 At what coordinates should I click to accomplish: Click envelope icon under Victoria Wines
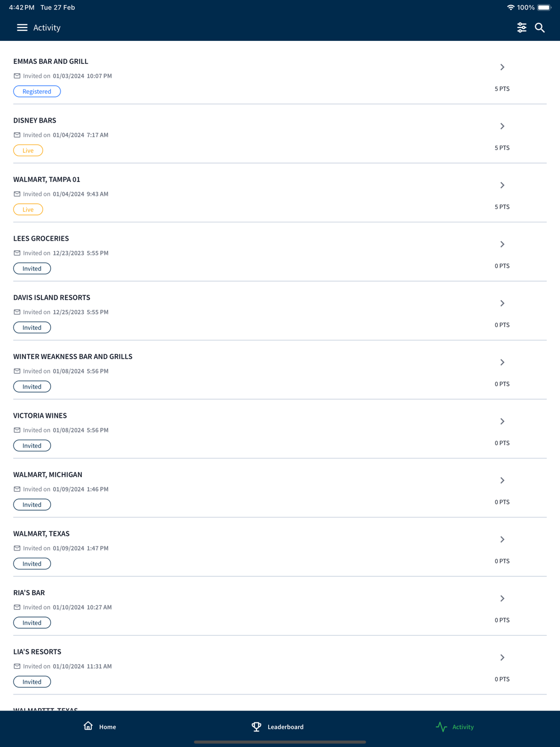tap(17, 430)
